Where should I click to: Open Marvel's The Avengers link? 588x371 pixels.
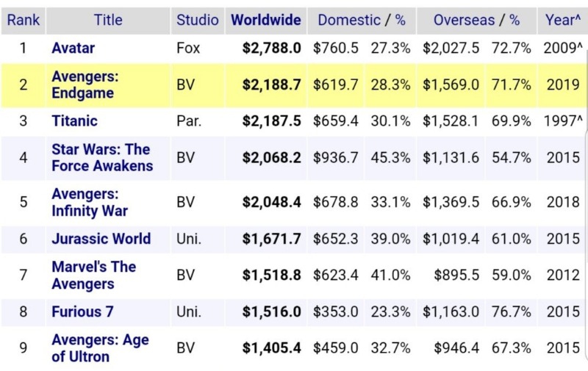pyautogui.click(x=94, y=275)
